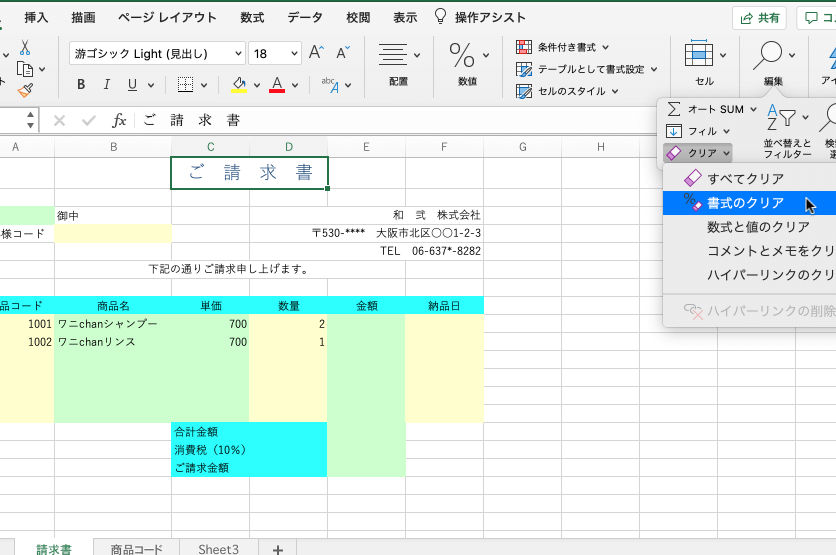Open the 数式 ribbon tab
Viewport: 836px width, 555px height.
[x=252, y=18]
